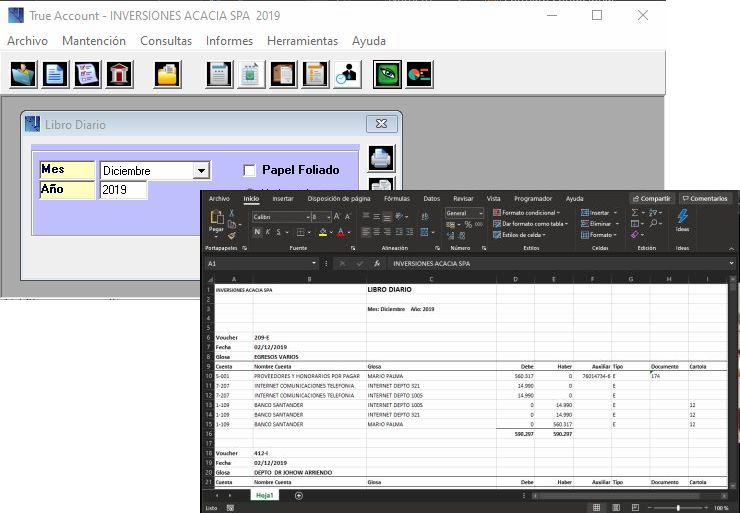Image resolution: width=740 pixels, height=513 pixels.
Task: Click the bank building icon in True Account toolbar
Action: coord(119,74)
